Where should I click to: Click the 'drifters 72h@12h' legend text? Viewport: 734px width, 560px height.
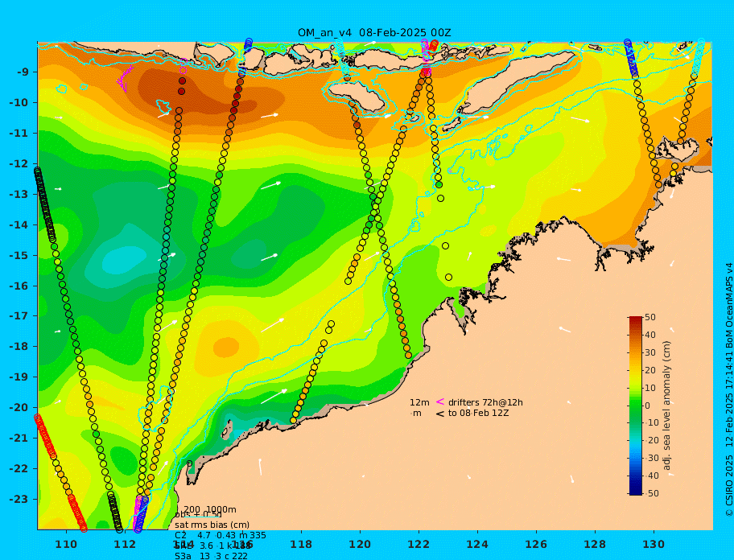(x=485, y=402)
